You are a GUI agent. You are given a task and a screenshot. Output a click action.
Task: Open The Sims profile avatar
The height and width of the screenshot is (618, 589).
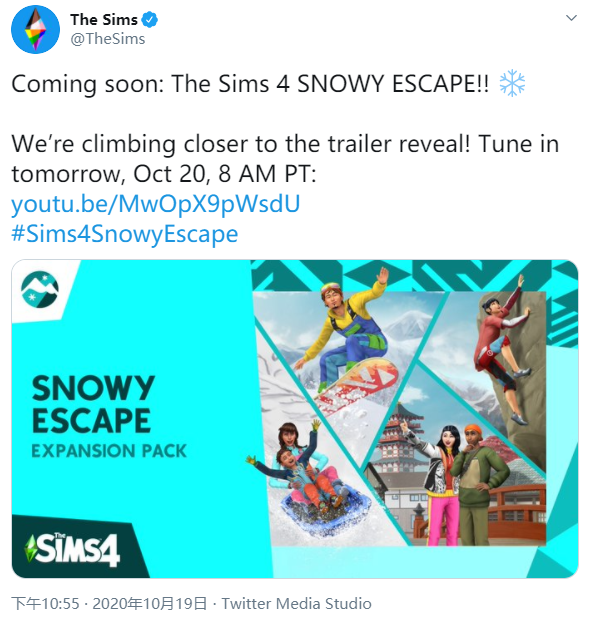[x=35, y=30]
